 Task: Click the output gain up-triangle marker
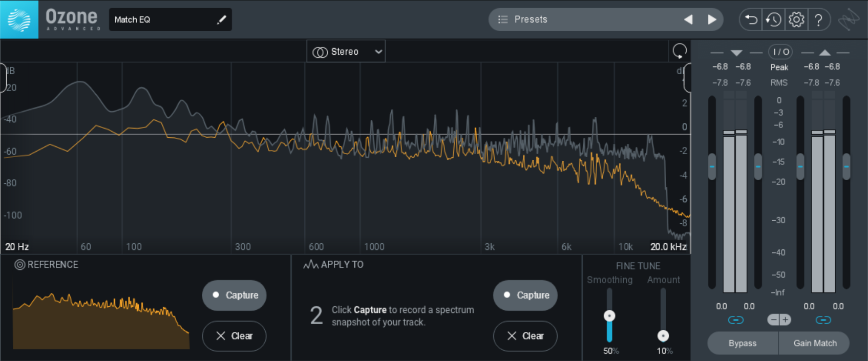tap(824, 53)
